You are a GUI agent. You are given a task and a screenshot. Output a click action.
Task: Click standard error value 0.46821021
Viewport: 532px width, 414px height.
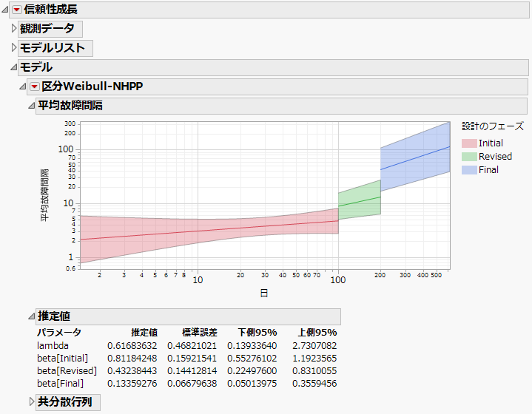(192, 345)
